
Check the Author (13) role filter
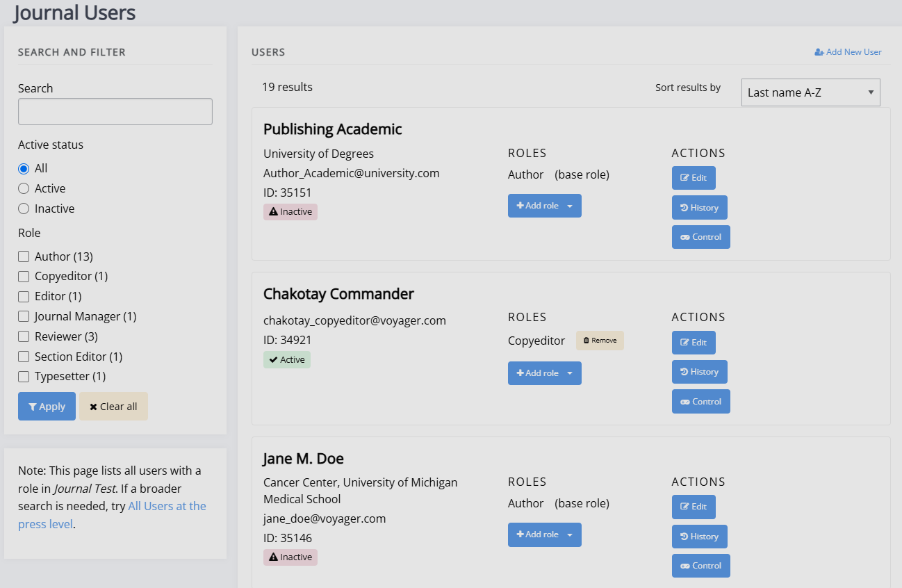click(x=24, y=256)
